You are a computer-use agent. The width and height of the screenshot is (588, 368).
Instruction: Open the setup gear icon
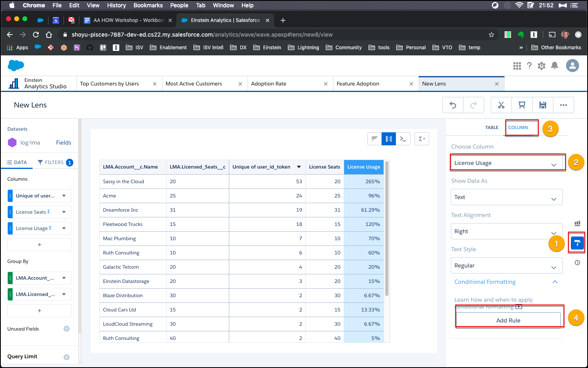(542, 66)
